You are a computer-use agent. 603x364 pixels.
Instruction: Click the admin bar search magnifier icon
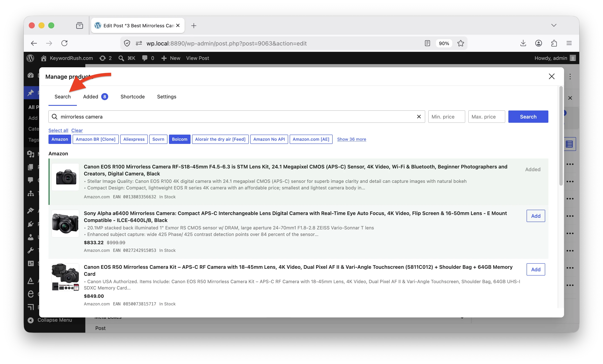[121, 58]
